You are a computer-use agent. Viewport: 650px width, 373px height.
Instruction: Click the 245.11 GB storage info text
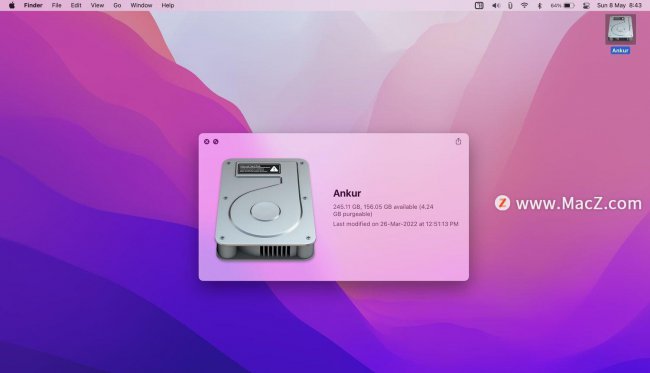tap(383, 210)
